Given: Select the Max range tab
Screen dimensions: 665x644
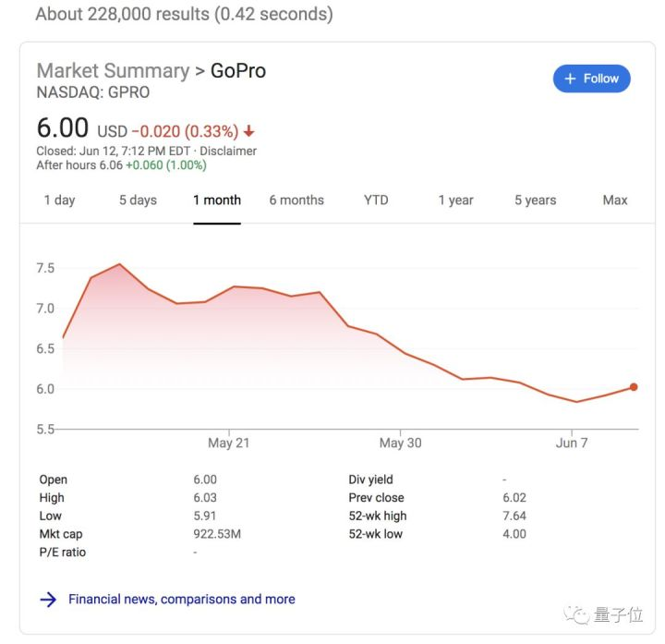Looking at the screenshot, I should [615, 200].
